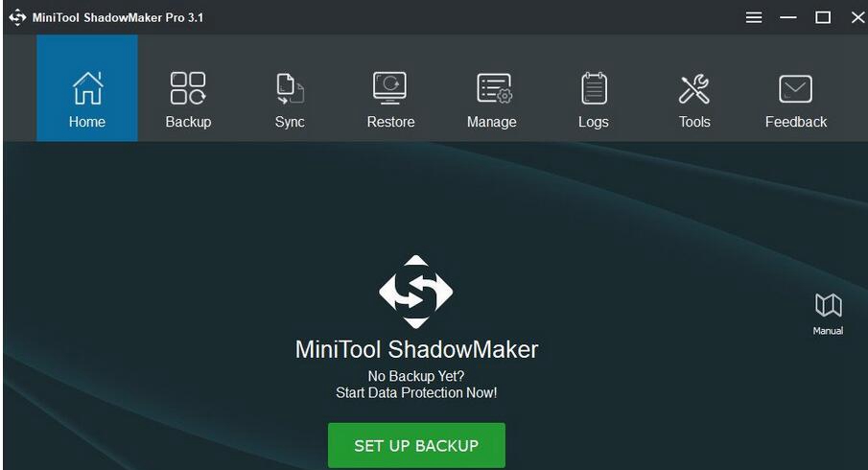Click the MiniTool logo in title bar

coord(17,17)
